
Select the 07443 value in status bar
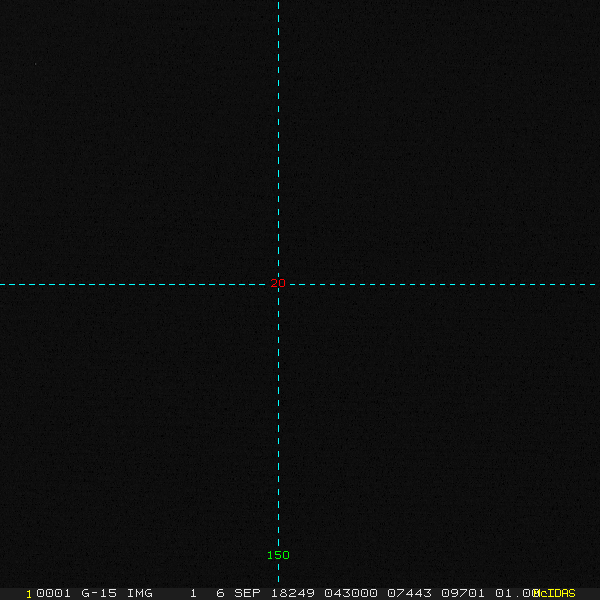(408, 593)
